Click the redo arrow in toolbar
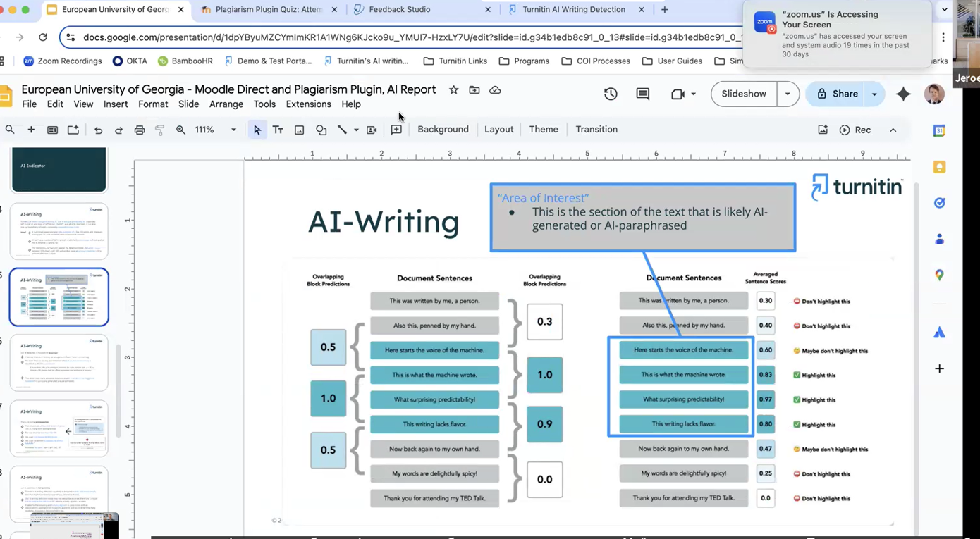Viewport: 980px width, 539px height. pos(118,130)
